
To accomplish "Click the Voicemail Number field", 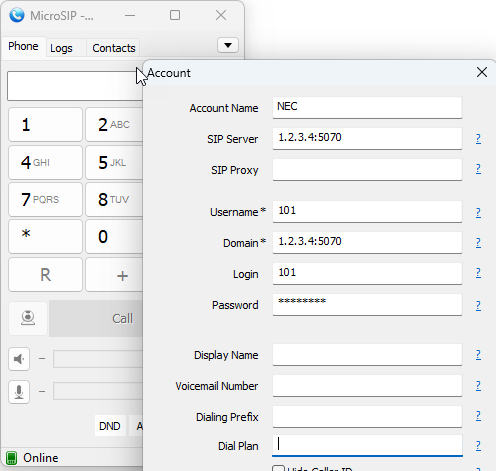I will [367, 386].
